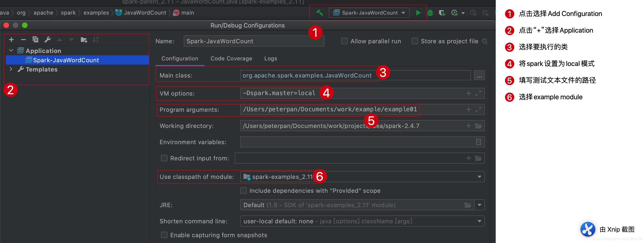
Task: Open gear settings next to Store as project file
Action: tap(484, 41)
